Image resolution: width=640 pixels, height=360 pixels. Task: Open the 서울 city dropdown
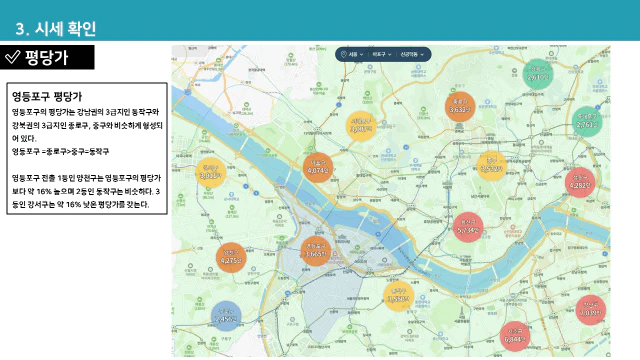[x=356, y=54]
